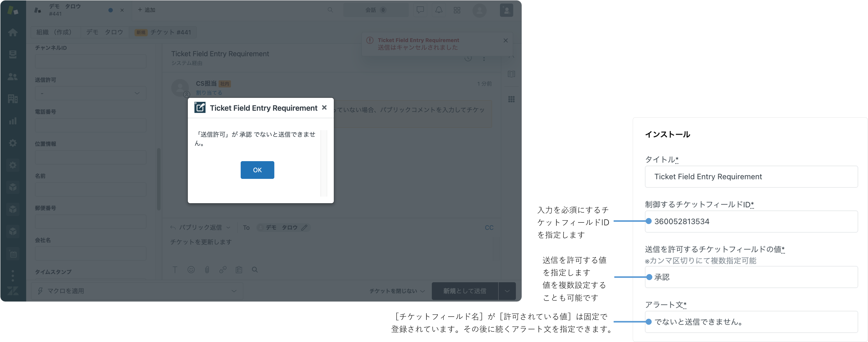Open the apps grid icon on the right rail

pos(511,99)
